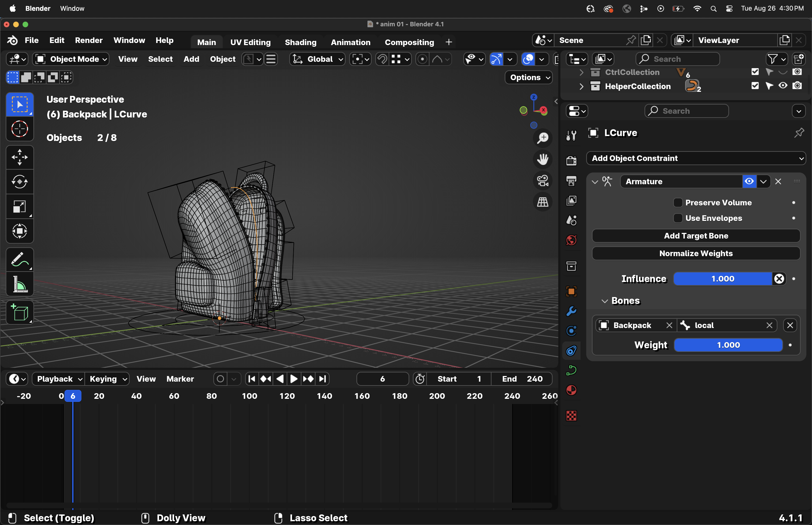Click the play animation button
Screen dimensions: 812x525
[293, 379]
